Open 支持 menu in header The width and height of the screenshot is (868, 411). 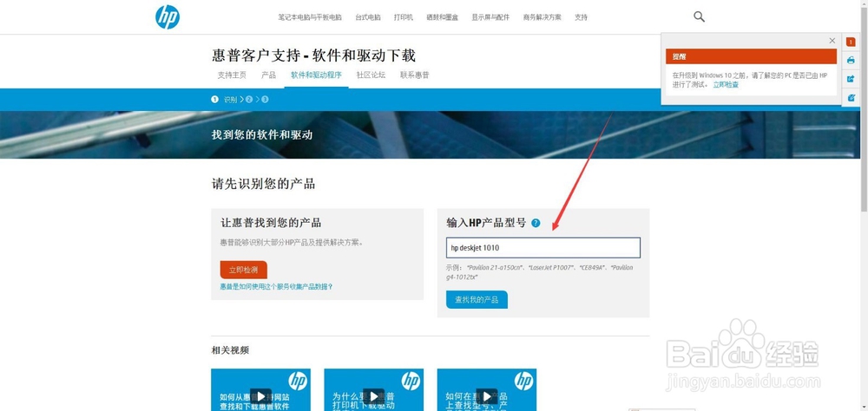pyautogui.click(x=581, y=17)
